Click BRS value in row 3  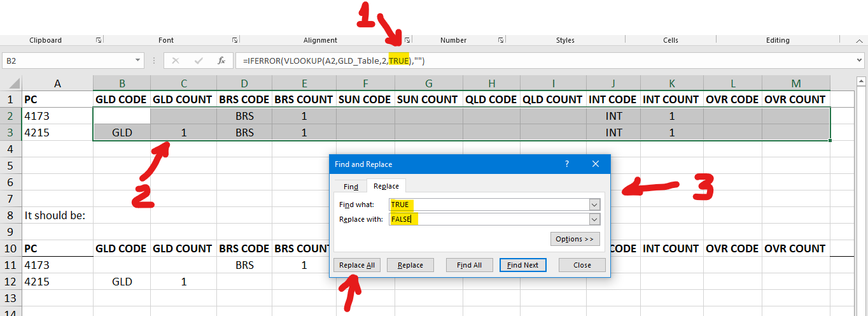tap(244, 133)
